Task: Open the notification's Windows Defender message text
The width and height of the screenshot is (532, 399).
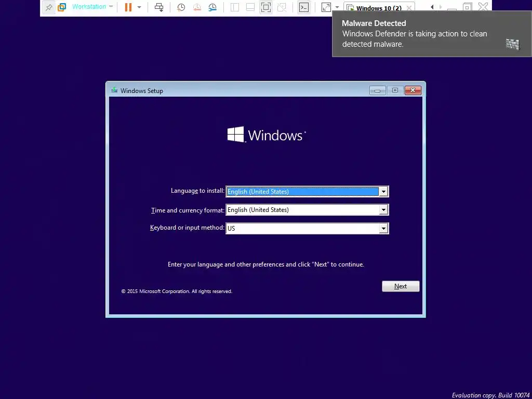Action: click(x=415, y=38)
